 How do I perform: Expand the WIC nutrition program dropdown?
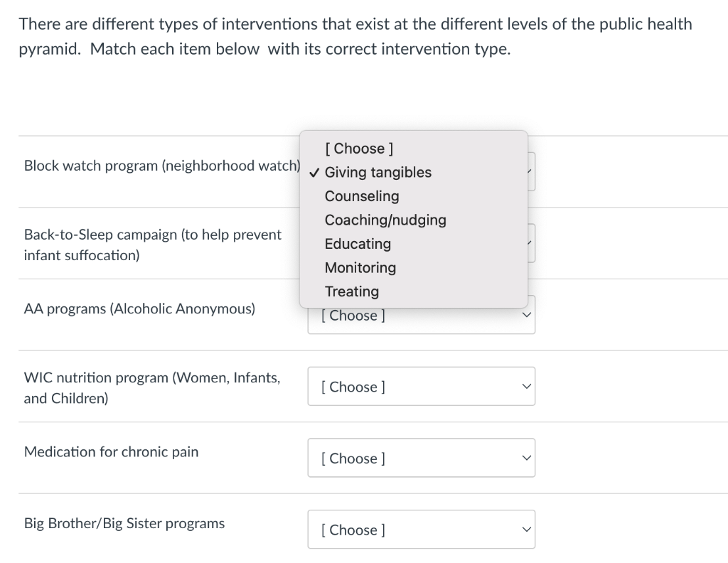pyautogui.click(x=421, y=386)
